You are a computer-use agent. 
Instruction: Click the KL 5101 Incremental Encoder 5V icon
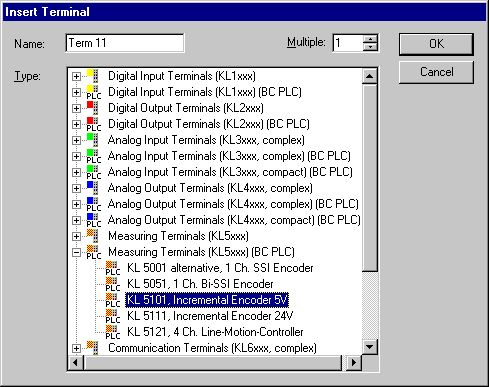click(x=113, y=300)
